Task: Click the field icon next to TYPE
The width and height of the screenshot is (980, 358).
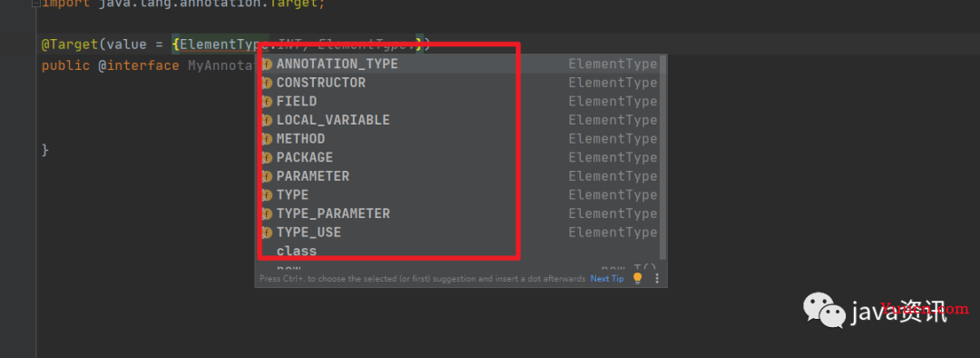Action: tap(267, 195)
